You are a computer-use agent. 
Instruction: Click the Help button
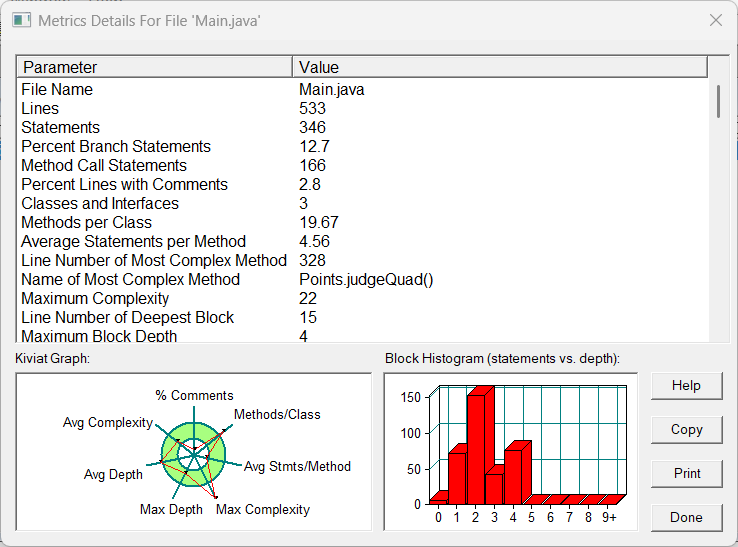686,386
